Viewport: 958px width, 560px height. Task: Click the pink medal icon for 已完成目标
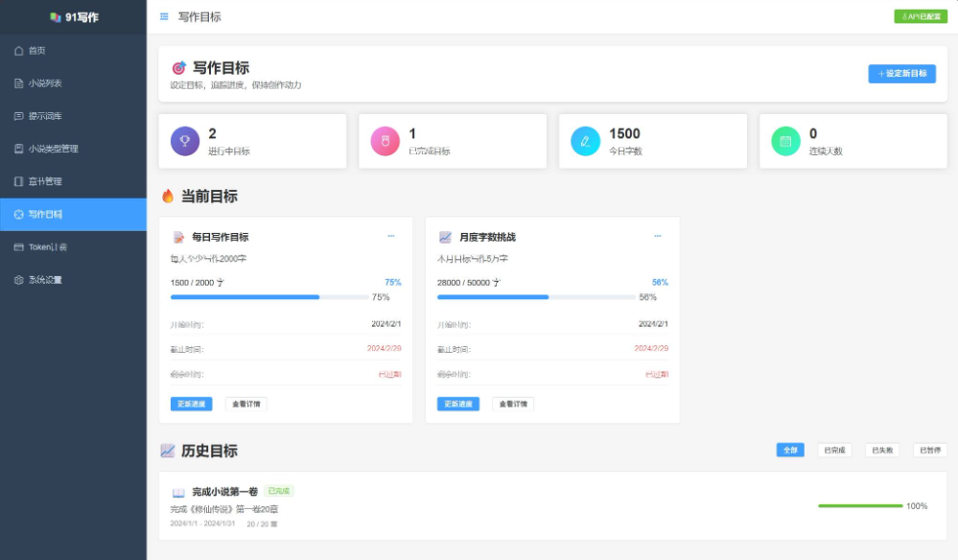[x=385, y=141]
